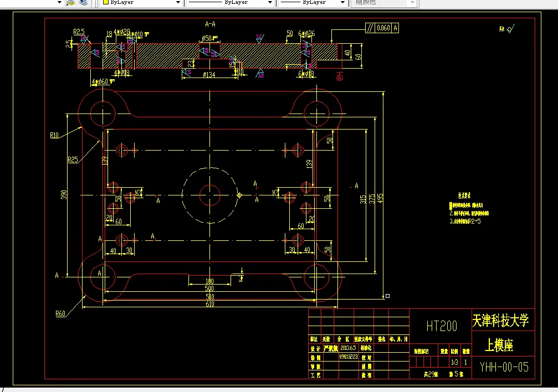Viewport: 558px width, 392px height.
Task: Expand the layer list dropdown arrow at far left
Action: pyautogui.click(x=59, y=2)
